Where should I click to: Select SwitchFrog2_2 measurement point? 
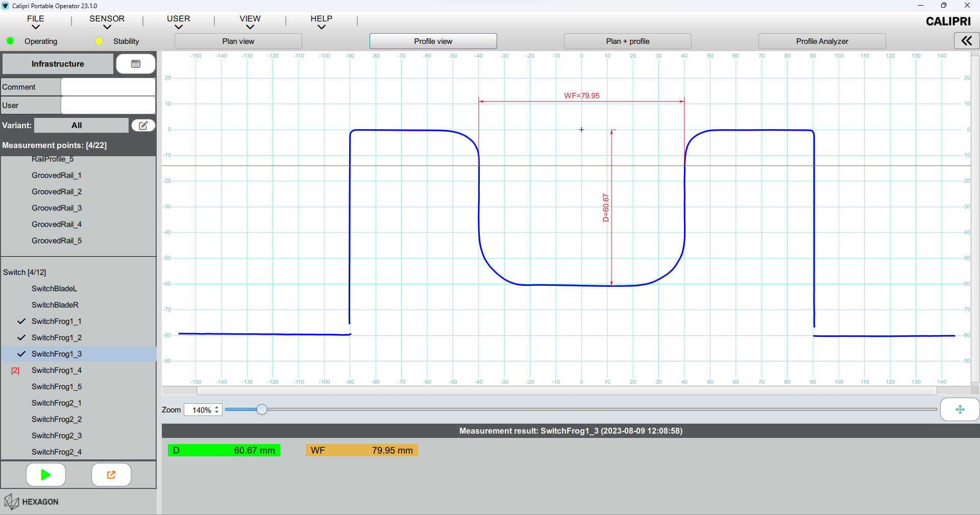tap(57, 419)
